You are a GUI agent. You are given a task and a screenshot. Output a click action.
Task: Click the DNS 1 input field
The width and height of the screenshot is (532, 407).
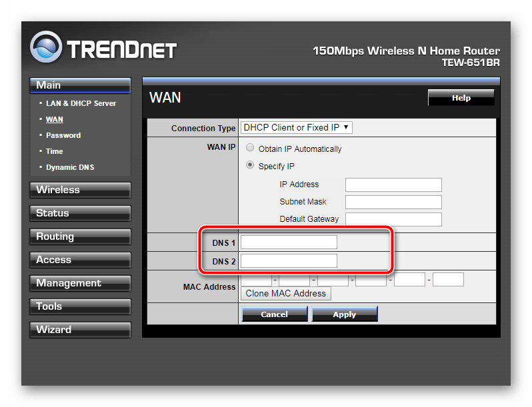(x=289, y=242)
